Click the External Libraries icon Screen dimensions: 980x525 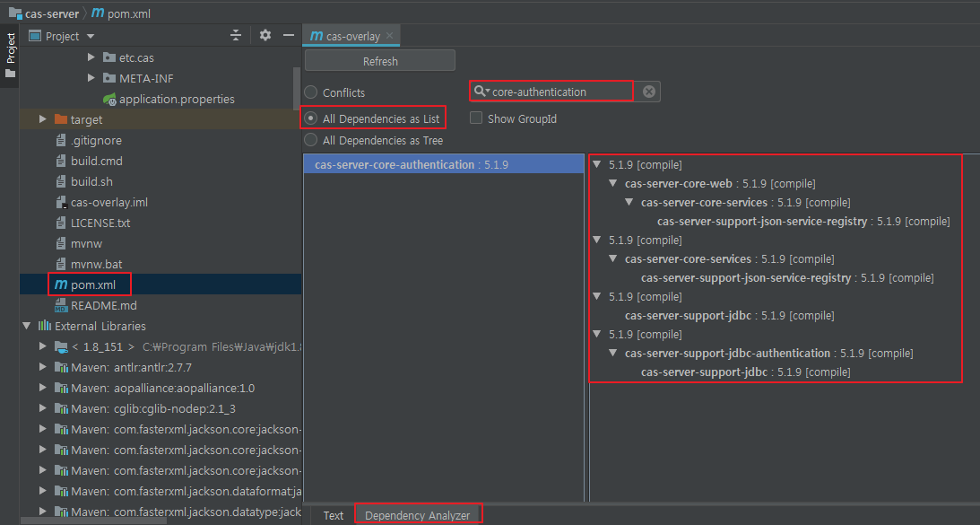44,326
